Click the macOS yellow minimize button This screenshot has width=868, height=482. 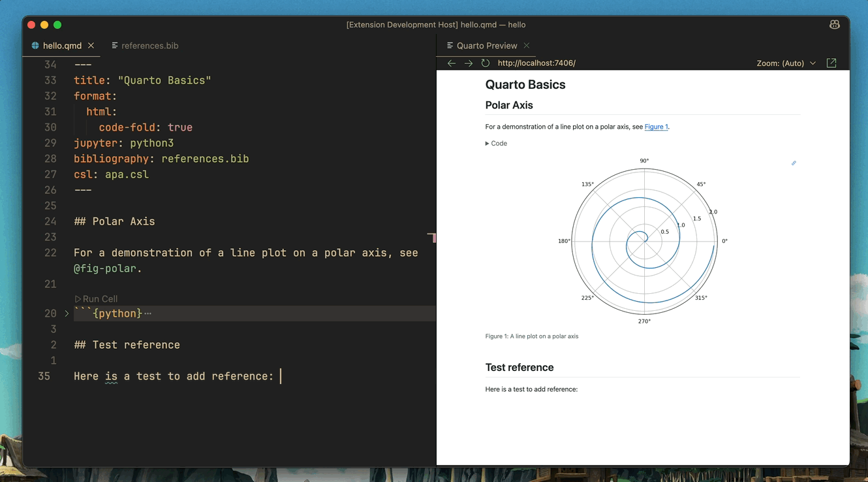pyautogui.click(x=44, y=25)
